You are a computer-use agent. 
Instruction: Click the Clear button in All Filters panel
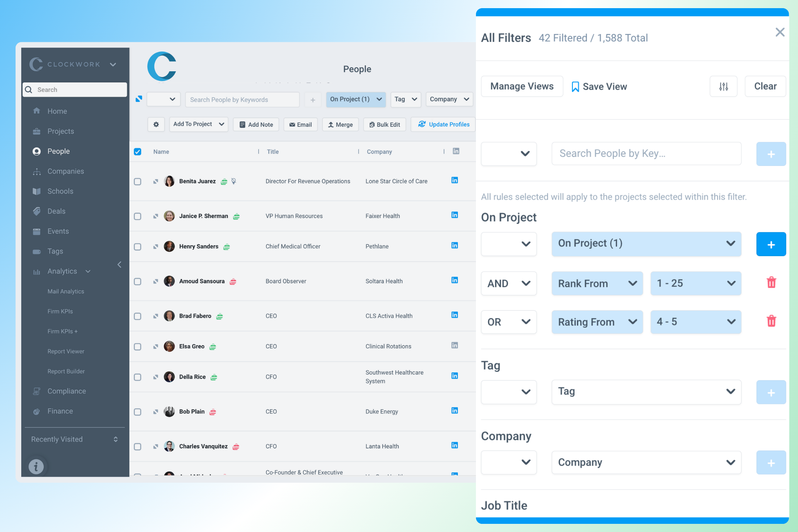(x=765, y=87)
